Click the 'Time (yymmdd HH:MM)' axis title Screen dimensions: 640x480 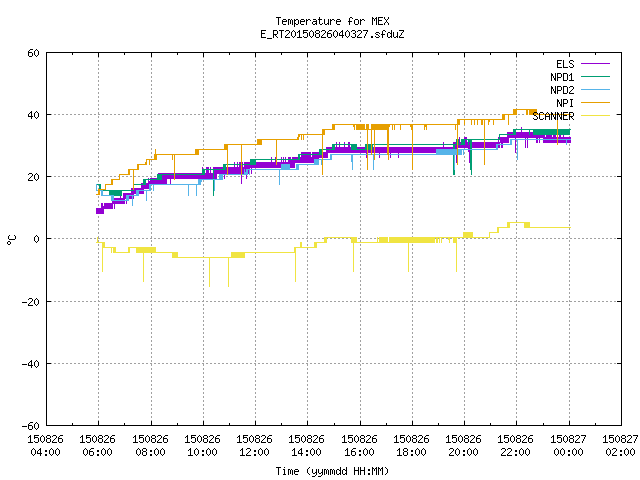tap(332, 471)
